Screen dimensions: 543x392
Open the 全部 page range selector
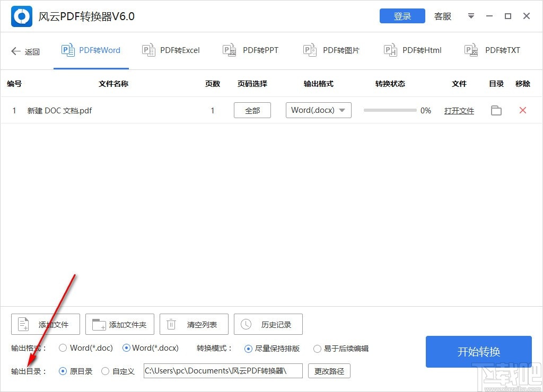tap(252, 110)
